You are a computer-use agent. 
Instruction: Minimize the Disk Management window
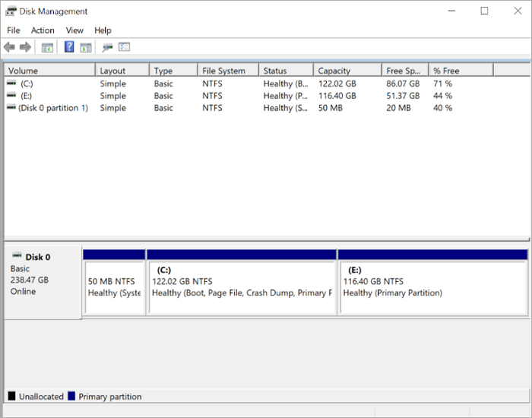pyautogui.click(x=451, y=11)
